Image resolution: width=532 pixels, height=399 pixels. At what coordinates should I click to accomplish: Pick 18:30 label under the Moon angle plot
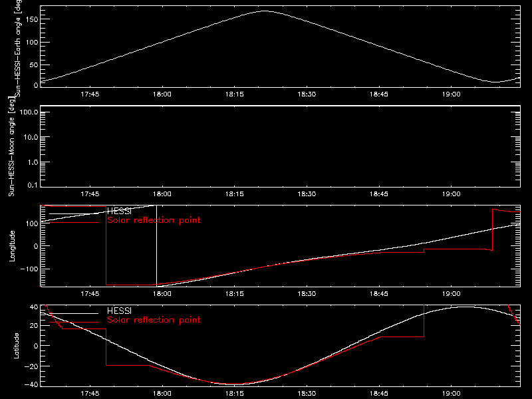click(307, 194)
